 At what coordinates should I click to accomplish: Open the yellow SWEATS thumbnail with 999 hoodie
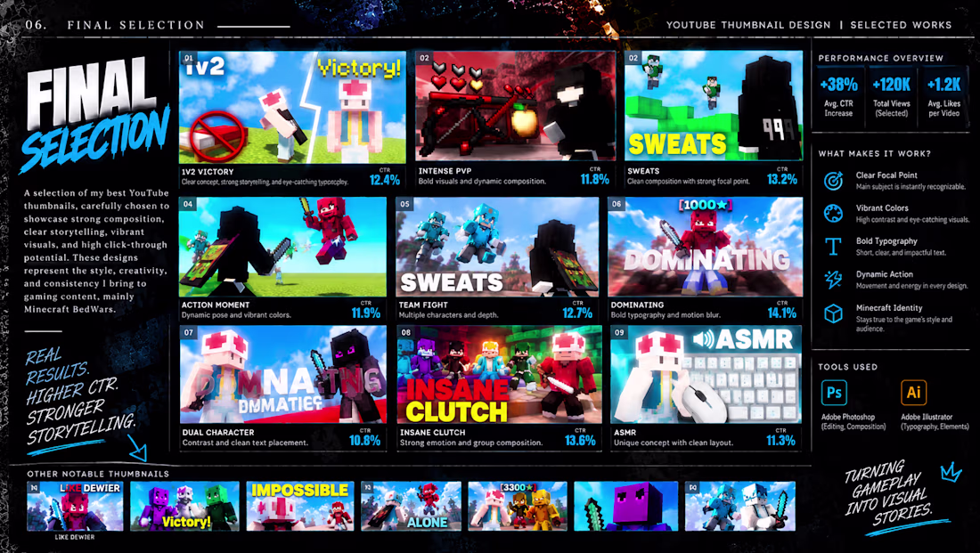(x=713, y=106)
